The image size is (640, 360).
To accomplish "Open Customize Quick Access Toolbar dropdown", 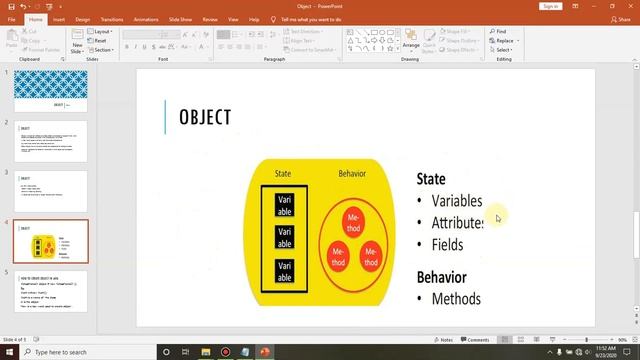I will point(60,7).
